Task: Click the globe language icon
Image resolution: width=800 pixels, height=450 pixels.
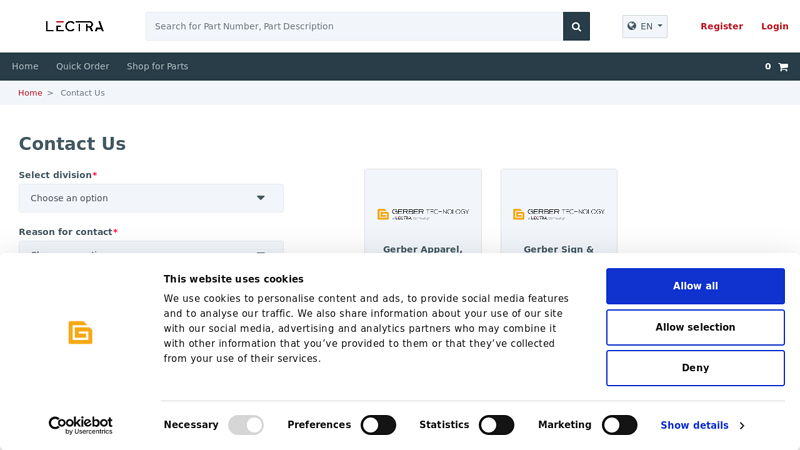Action: click(632, 26)
